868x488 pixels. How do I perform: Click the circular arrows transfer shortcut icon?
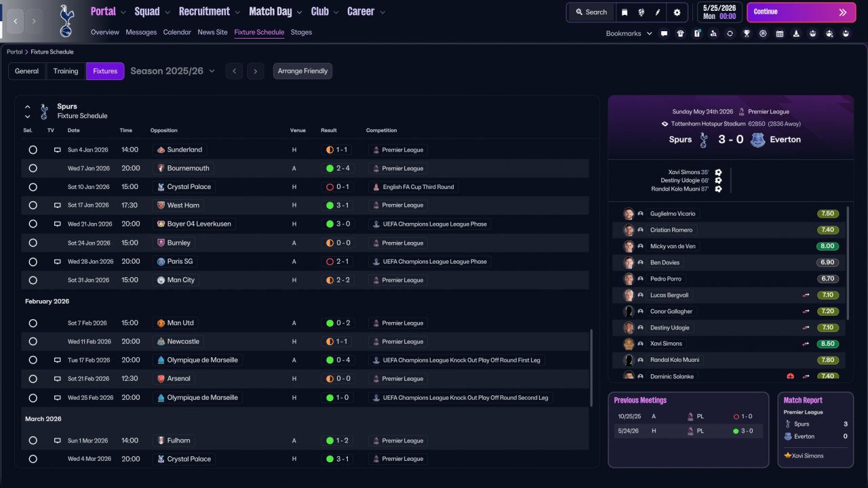click(x=730, y=33)
